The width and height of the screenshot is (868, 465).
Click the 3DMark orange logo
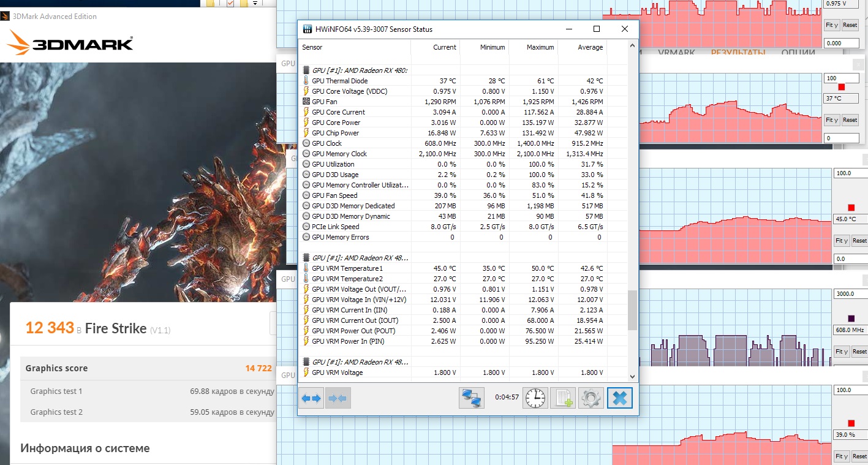[70, 44]
